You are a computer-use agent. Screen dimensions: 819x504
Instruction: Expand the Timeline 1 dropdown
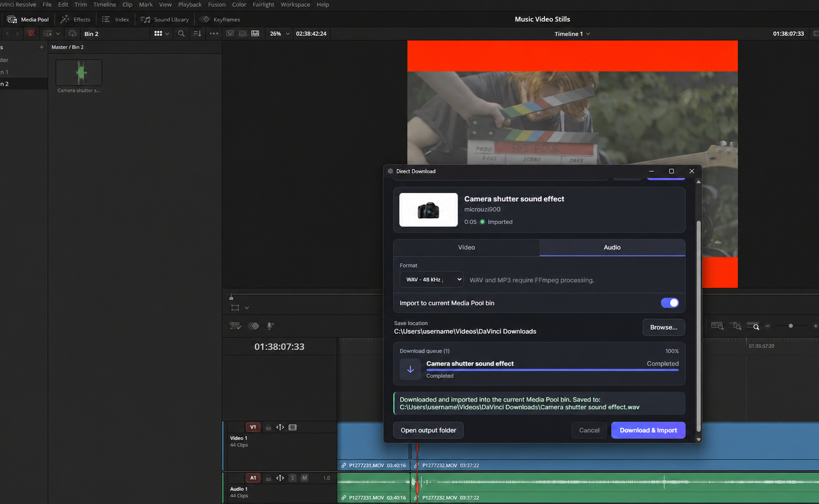click(x=572, y=34)
